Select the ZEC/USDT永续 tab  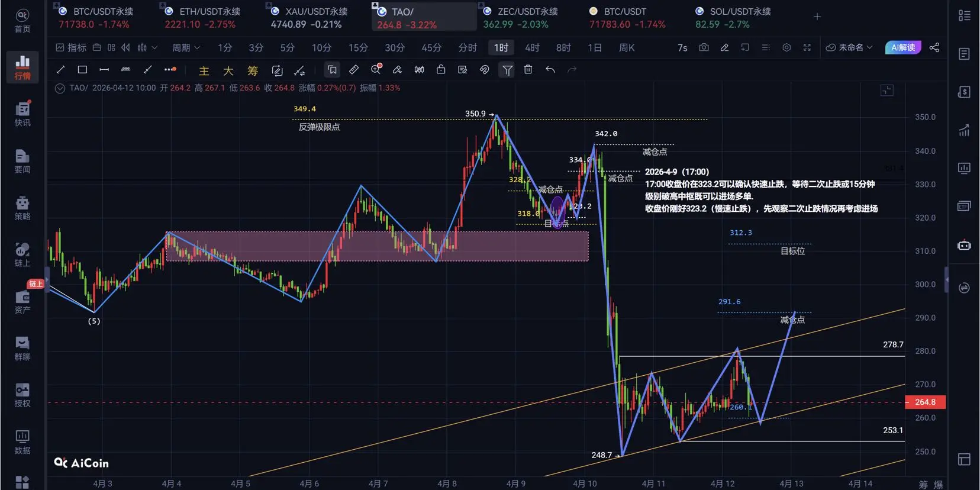(x=521, y=17)
